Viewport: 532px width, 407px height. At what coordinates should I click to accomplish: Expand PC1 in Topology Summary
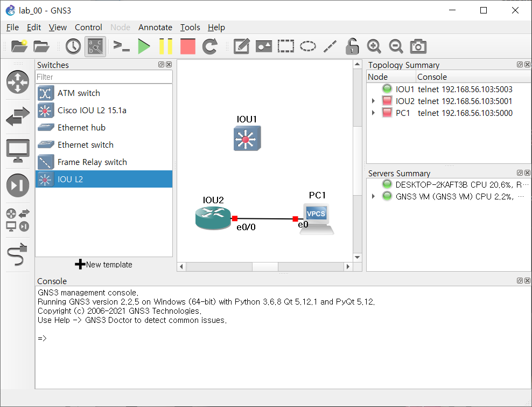point(373,113)
